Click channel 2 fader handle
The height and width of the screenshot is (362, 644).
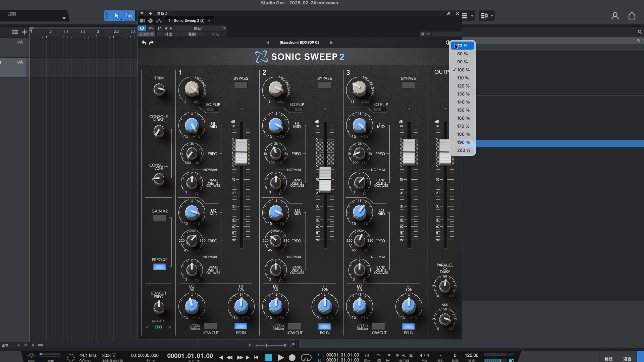(x=325, y=180)
